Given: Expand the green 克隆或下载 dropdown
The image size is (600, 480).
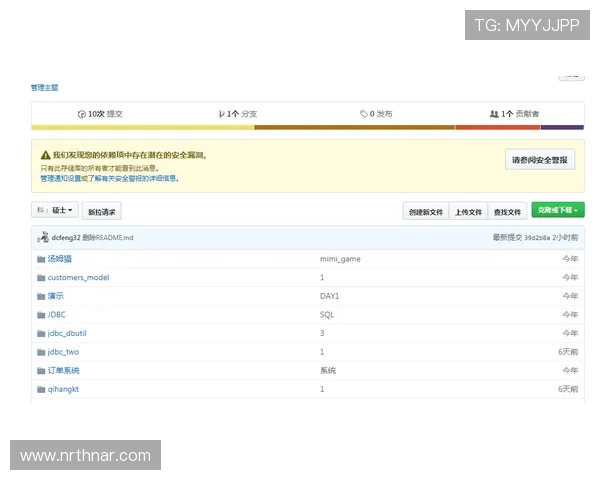Looking at the screenshot, I should tap(558, 210).
